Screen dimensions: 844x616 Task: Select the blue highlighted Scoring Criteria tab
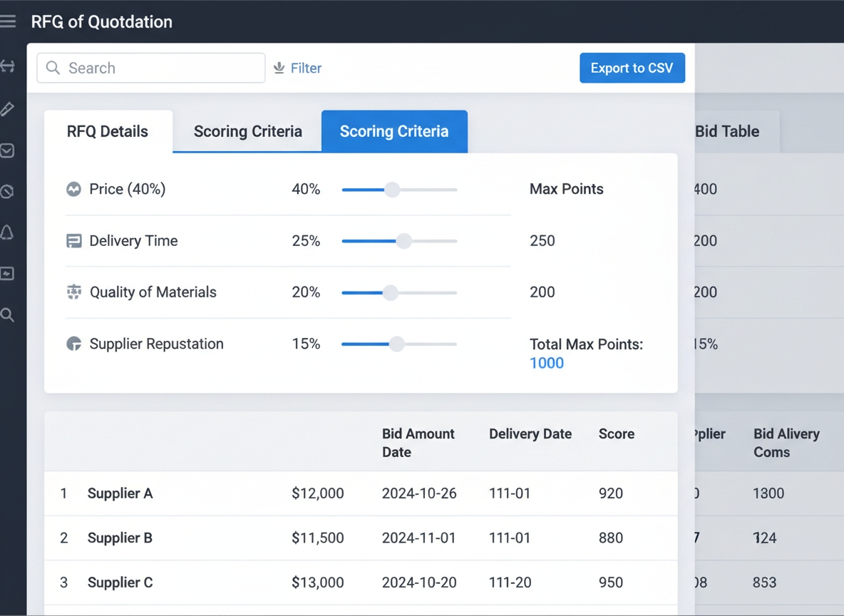coord(394,132)
